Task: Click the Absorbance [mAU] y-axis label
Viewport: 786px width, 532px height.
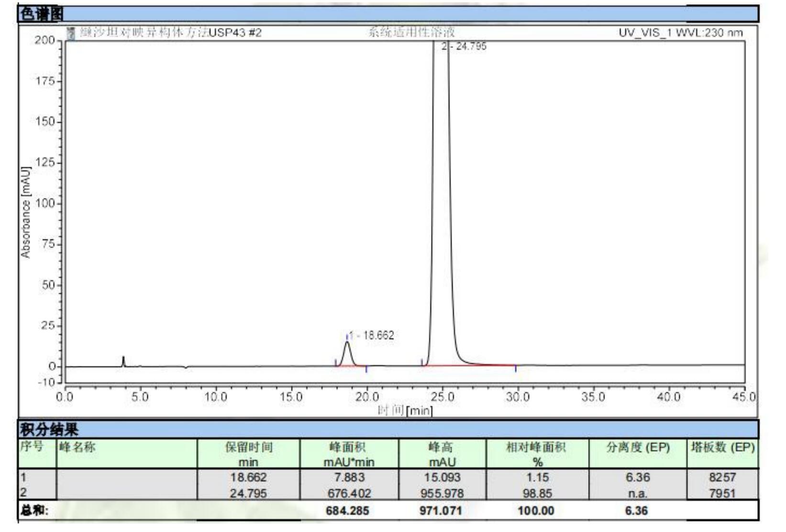Action: coord(26,212)
